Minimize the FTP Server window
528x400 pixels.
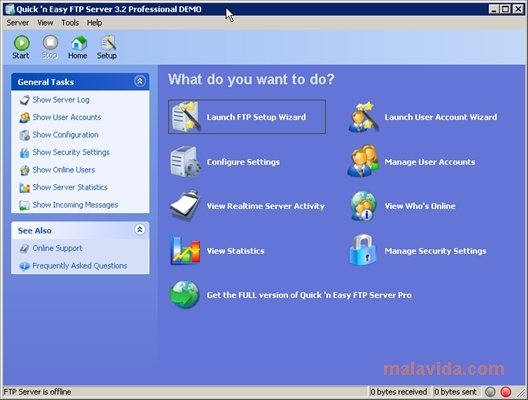494,9
